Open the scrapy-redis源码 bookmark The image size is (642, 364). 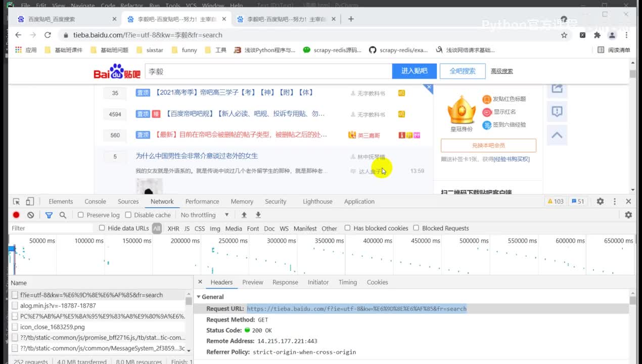(x=332, y=50)
